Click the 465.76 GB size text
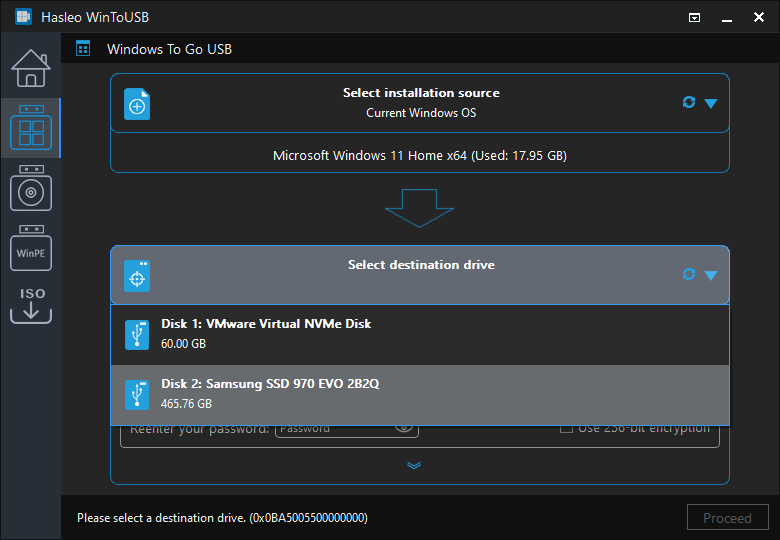 (186, 404)
